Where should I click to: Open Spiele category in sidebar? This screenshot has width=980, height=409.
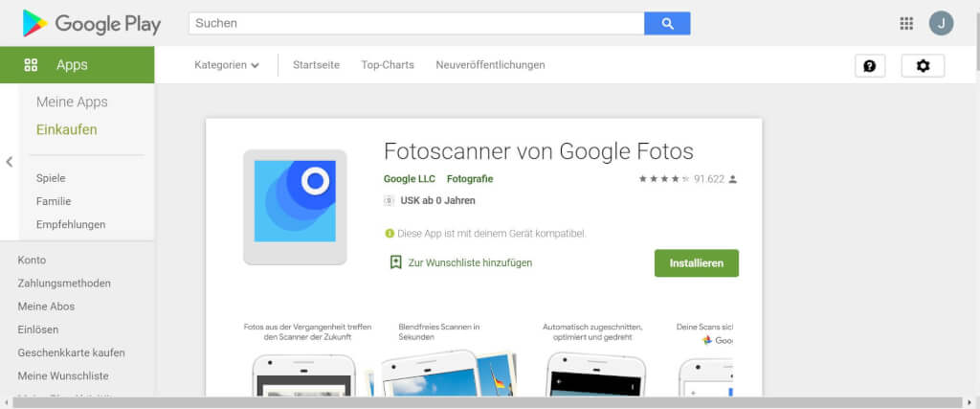click(x=51, y=178)
